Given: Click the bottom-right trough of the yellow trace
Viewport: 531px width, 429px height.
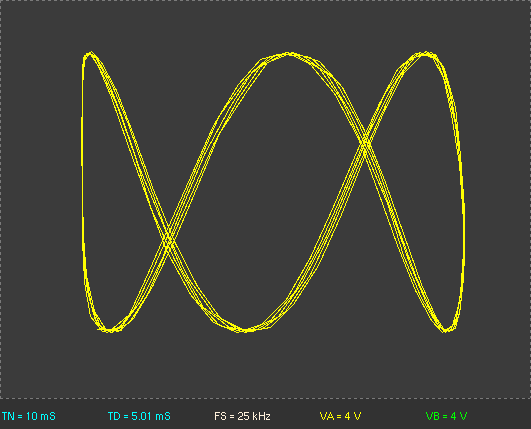Looking at the screenshot, I should coord(446,329).
